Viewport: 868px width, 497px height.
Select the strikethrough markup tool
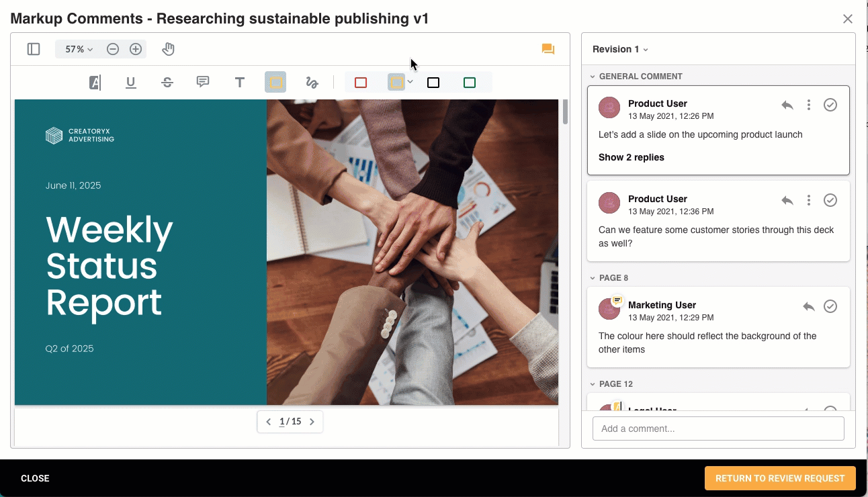(167, 83)
